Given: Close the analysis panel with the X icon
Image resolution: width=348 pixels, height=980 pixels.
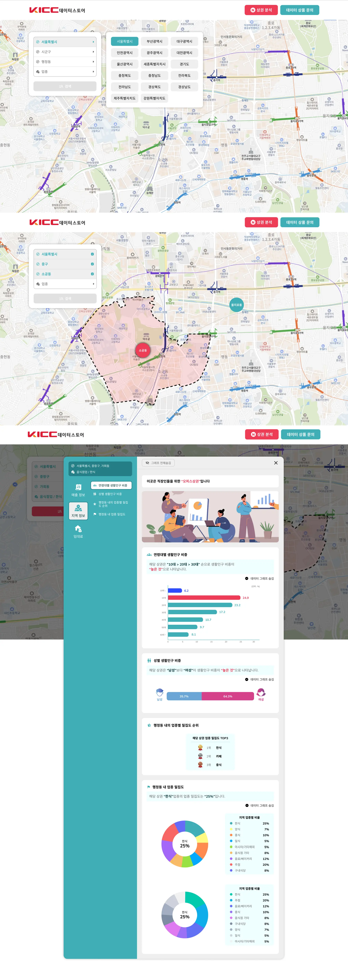Looking at the screenshot, I should coord(276,463).
